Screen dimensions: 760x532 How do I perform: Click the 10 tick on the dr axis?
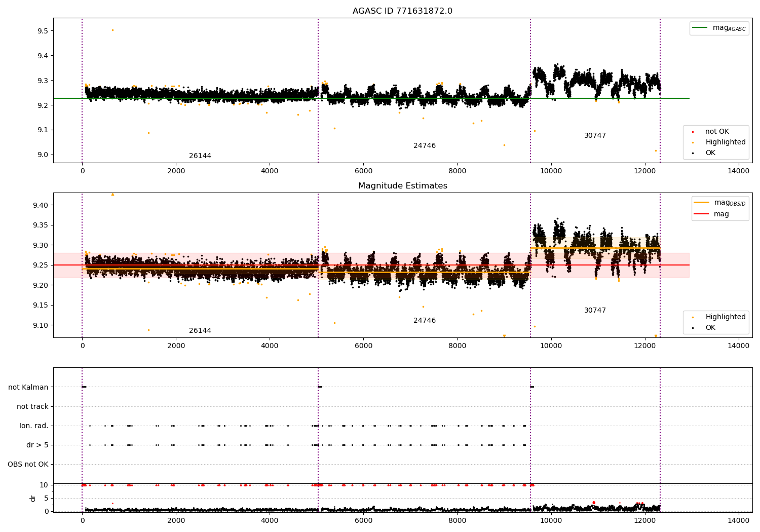[45, 485]
